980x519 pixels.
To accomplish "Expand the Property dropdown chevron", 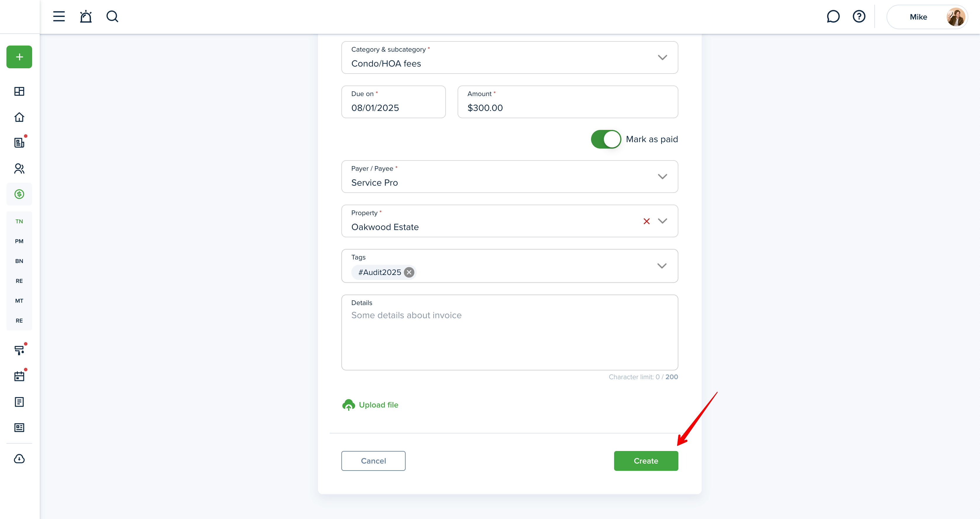I will click(662, 221).
